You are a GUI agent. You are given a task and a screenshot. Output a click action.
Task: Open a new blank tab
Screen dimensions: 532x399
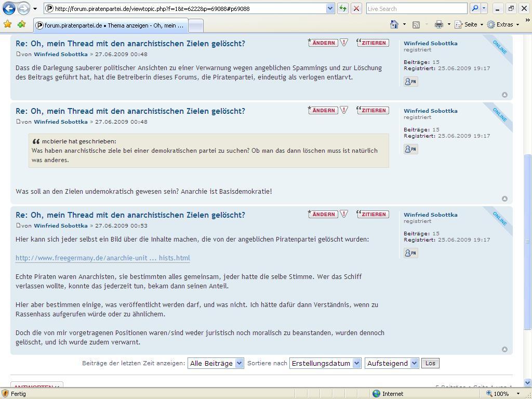pos(196,26)
